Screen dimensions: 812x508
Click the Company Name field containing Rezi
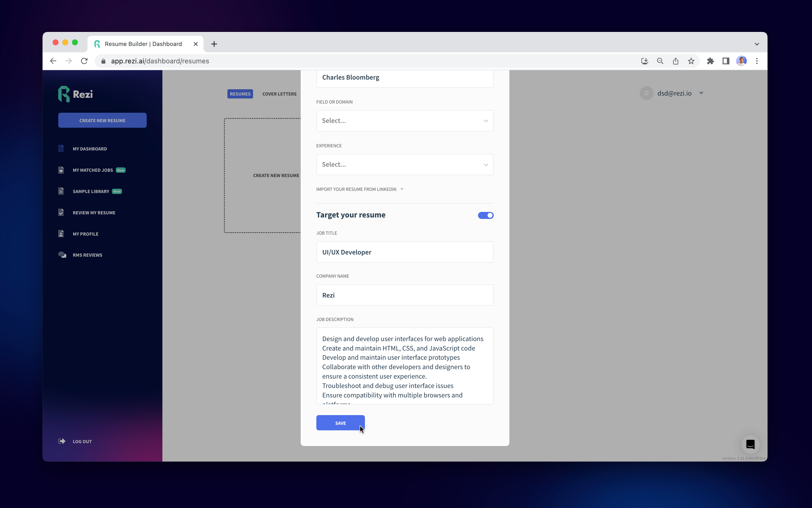405,295
